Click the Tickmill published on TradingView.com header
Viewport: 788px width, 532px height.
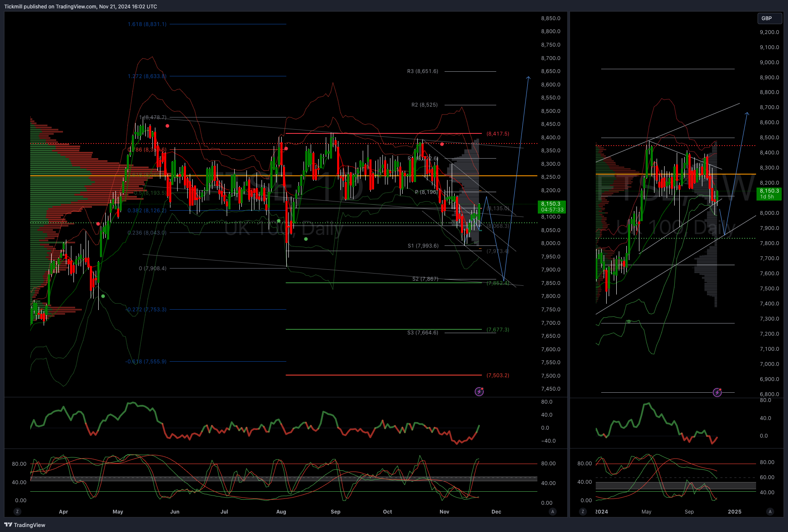pyautogui.click(x=81, y=6)
